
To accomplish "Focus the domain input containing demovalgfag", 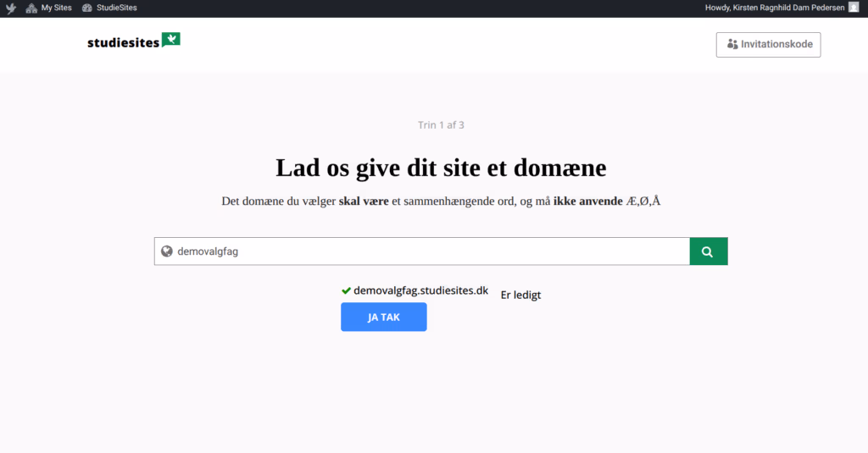I will click(422, 251).
